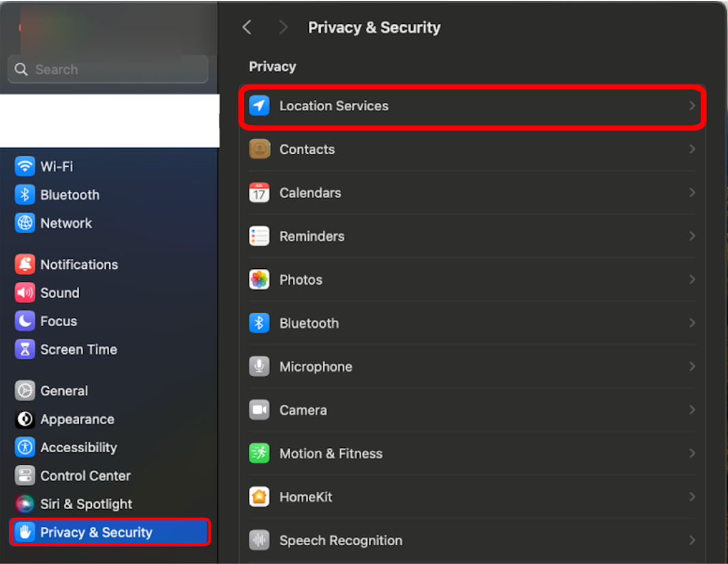Click the Accessibility icon in sidebar
The width and height of the screenshot is (728, 564).
pos(25,448)
